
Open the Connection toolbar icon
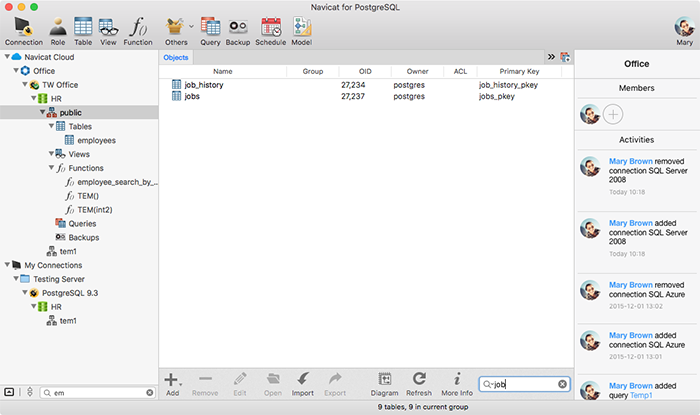pyautogui.click(x=24, y=31)
